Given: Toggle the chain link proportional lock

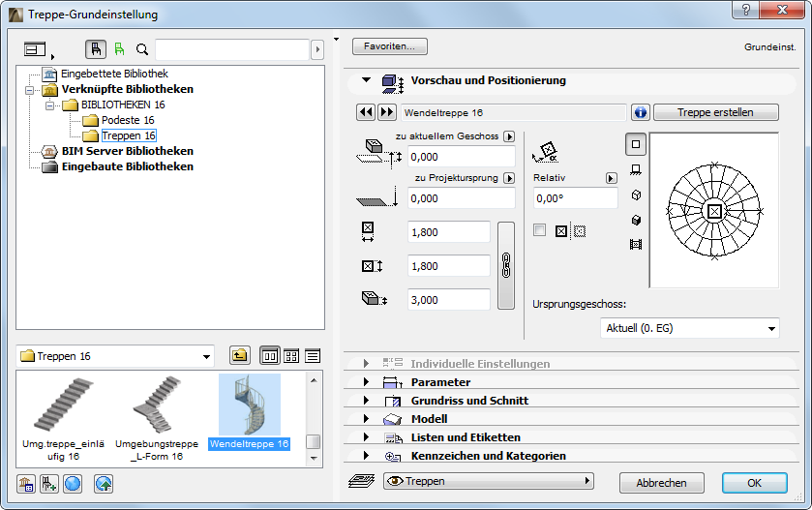Looking at the screenshot, I should tap(506, 265).
